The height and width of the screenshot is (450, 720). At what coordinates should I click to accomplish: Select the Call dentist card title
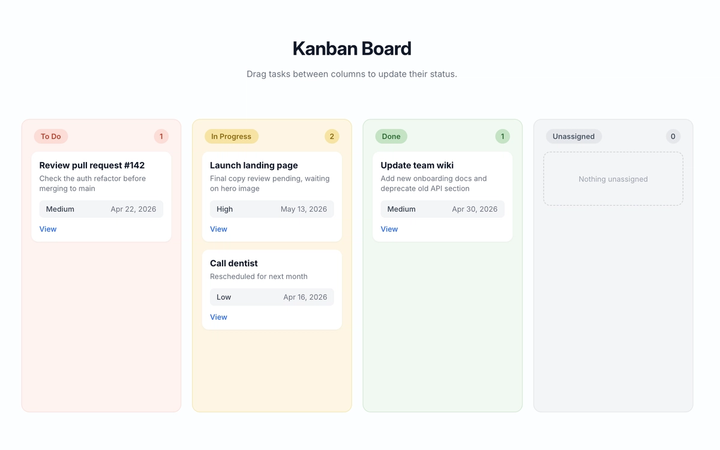pos(234,263)
